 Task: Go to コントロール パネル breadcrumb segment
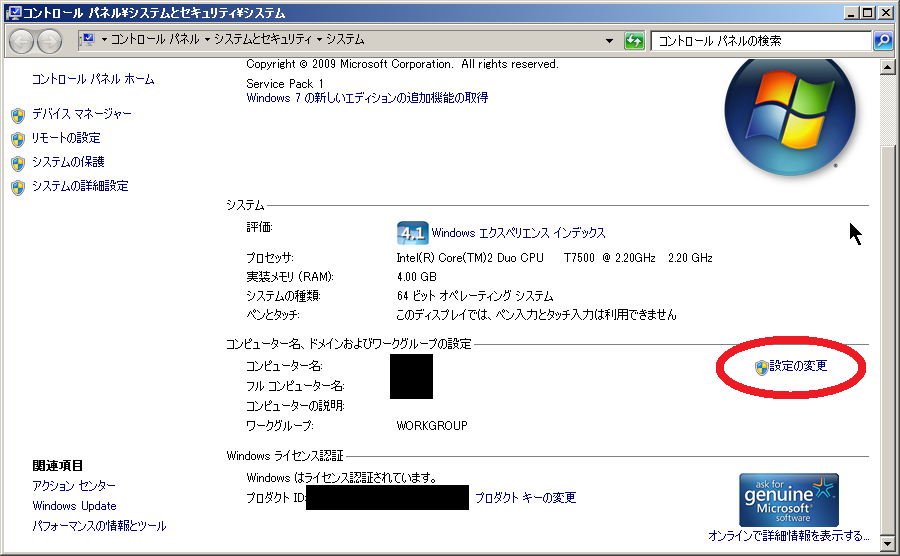pos(155,40)
